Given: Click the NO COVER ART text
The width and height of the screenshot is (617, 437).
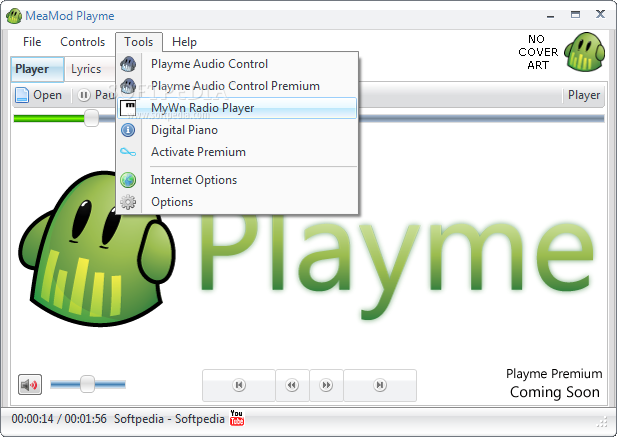Looking at the screenshot, I should (538, 52).
